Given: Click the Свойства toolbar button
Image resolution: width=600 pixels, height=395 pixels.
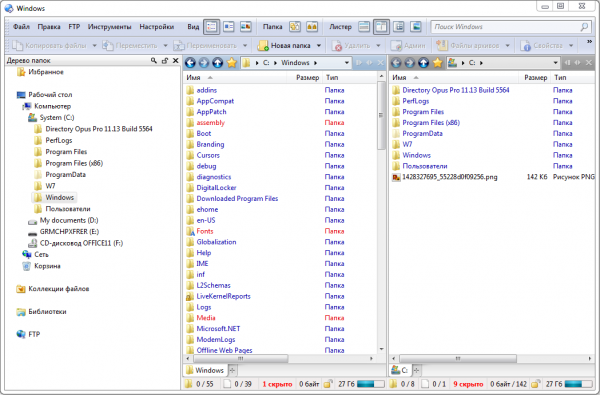Looking at the screenshot, I should pyautogui.click(x=542, y=46).
